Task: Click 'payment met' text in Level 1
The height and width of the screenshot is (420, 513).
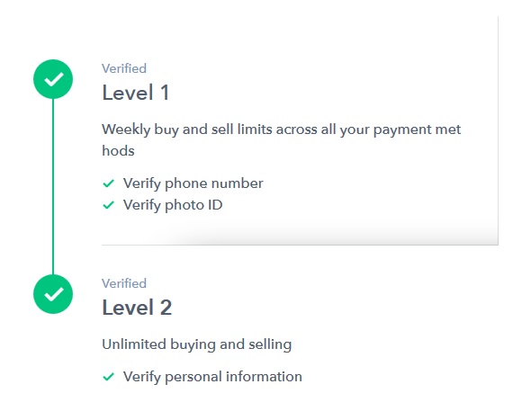Action: tap(417, 130)
